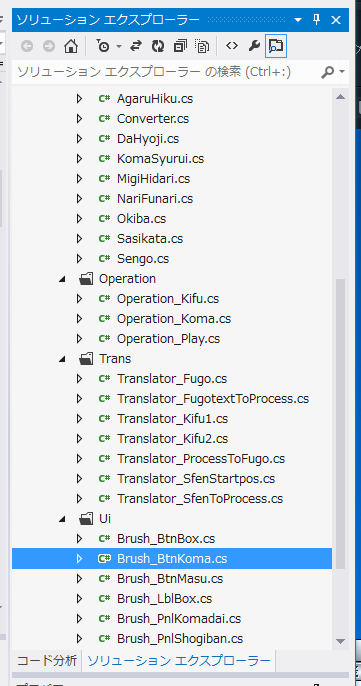Click the Forward navigation arrow in toolbar
This screenshot has height=686, width=361.
(49, 46)
